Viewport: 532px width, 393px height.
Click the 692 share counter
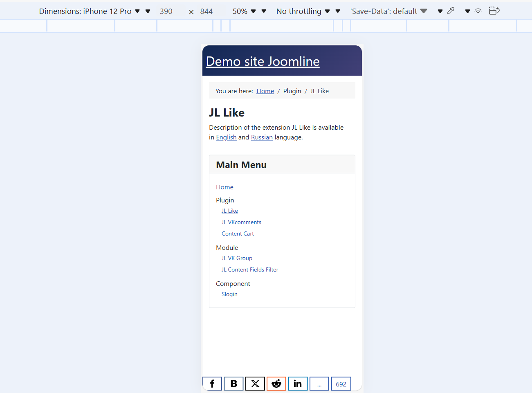341,384
